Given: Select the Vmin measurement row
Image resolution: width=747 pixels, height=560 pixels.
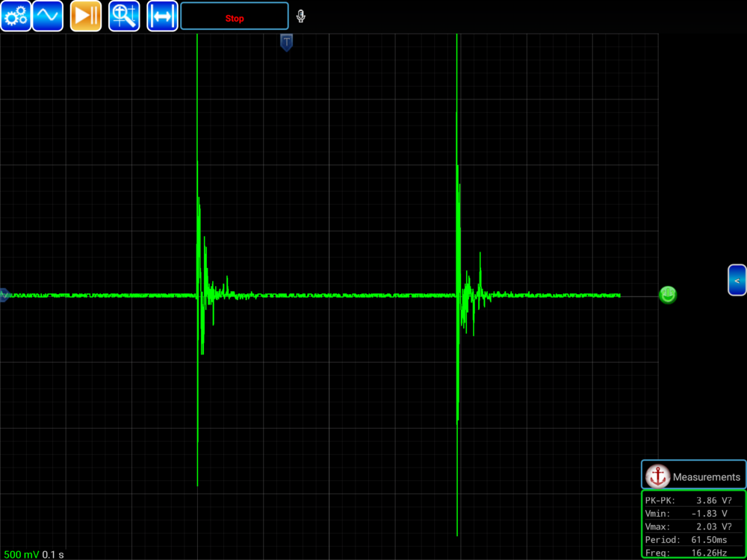Looking at the screenshot, I should click(693, 514).
